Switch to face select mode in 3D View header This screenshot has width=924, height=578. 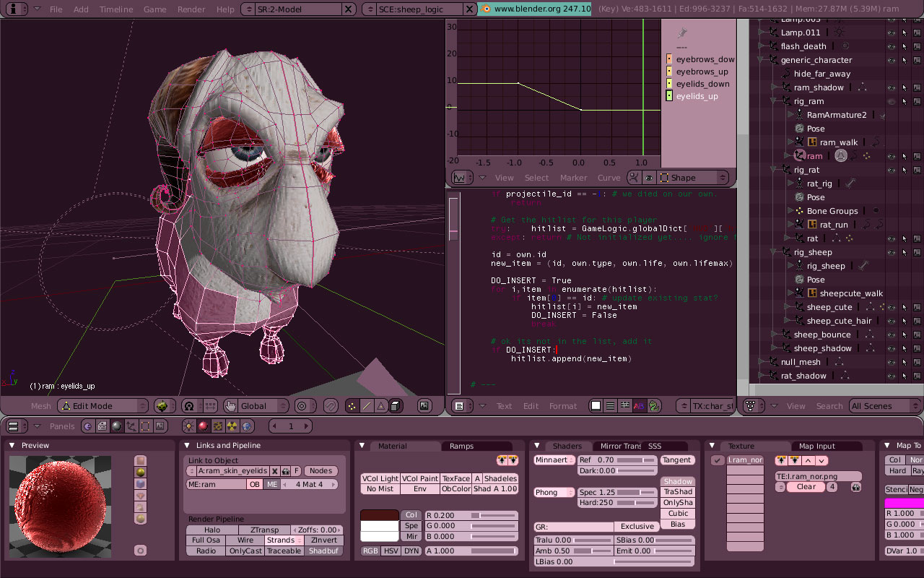(380, 406)
